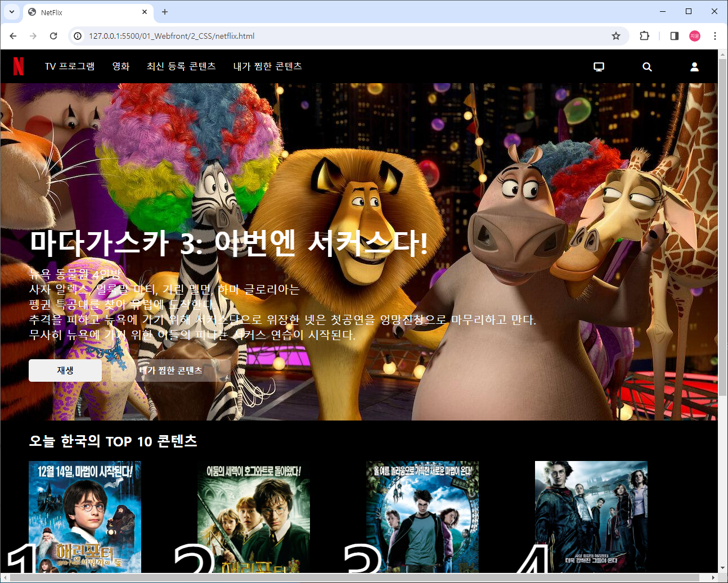Open a new tab with plus button
The image size is (728, 583).
click(165, 12)
